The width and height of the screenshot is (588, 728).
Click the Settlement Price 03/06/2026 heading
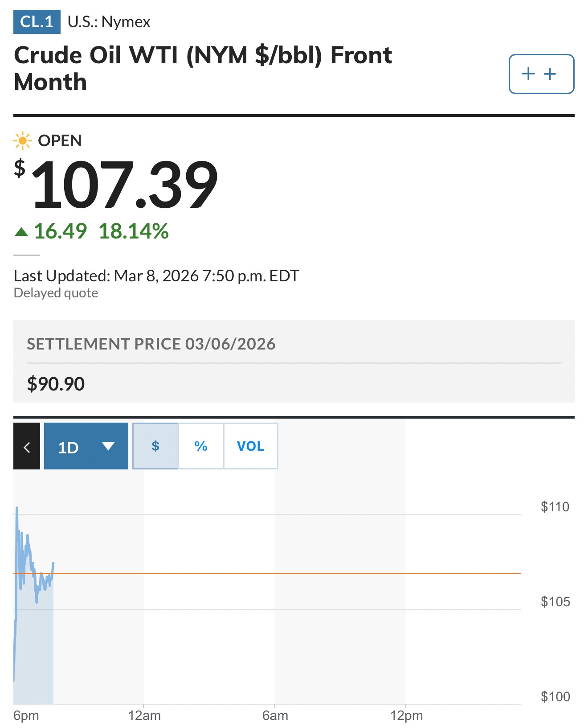[151, 344]
